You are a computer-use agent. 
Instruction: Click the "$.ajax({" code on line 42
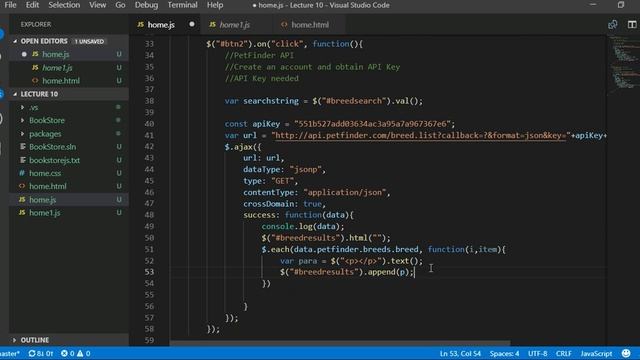point(243,147)
